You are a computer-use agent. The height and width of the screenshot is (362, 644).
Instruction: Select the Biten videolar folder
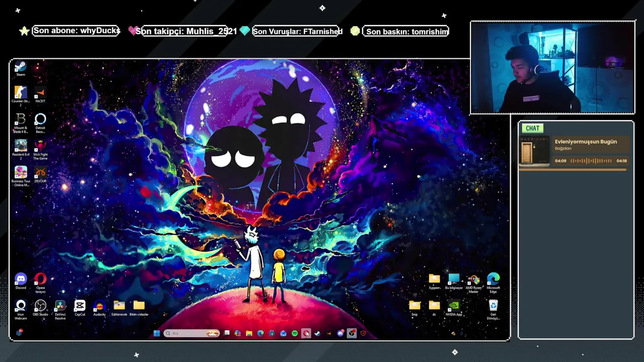[x=139, y=308]
